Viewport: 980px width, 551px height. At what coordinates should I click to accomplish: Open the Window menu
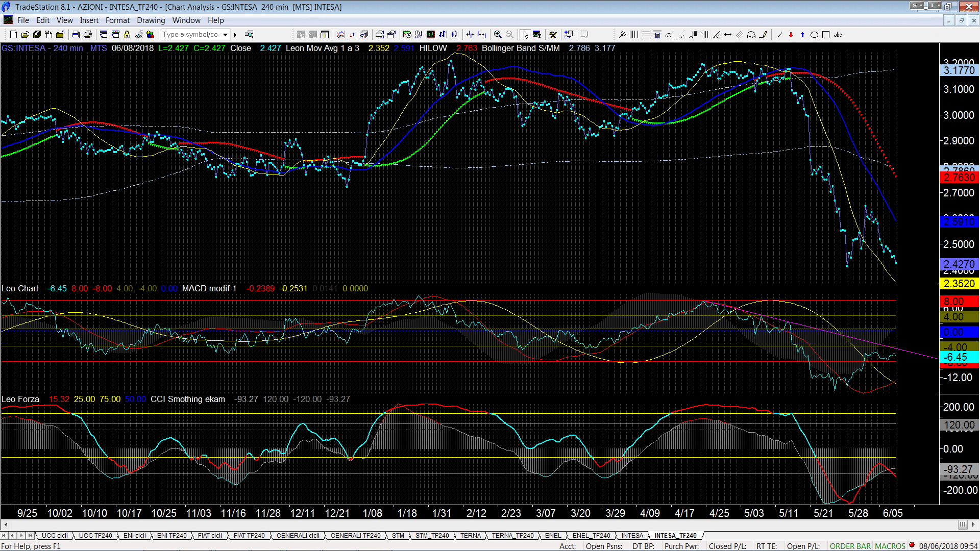point(186,20)
